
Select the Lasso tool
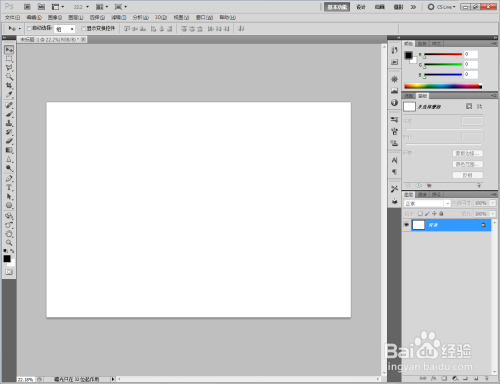[x=9, y=68]
